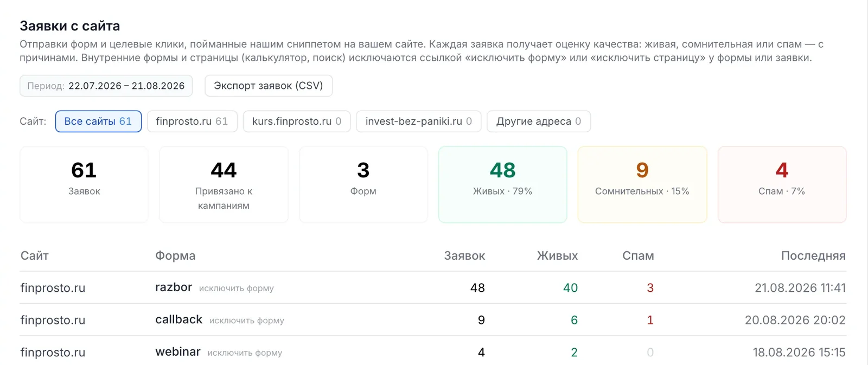Click the date 21.08.2026 11:41
Viewport: 868px width, 365px height.
[x=800, y=288]
